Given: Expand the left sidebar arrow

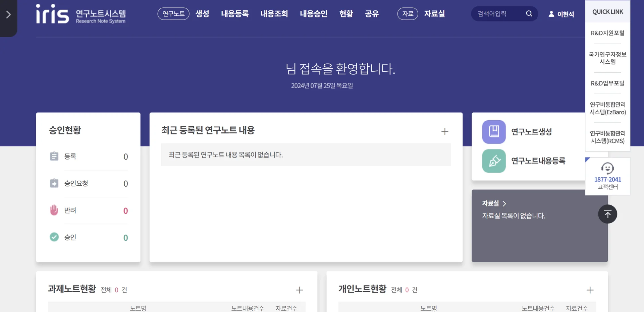Looking at the screenshot, I should (8, 14).
